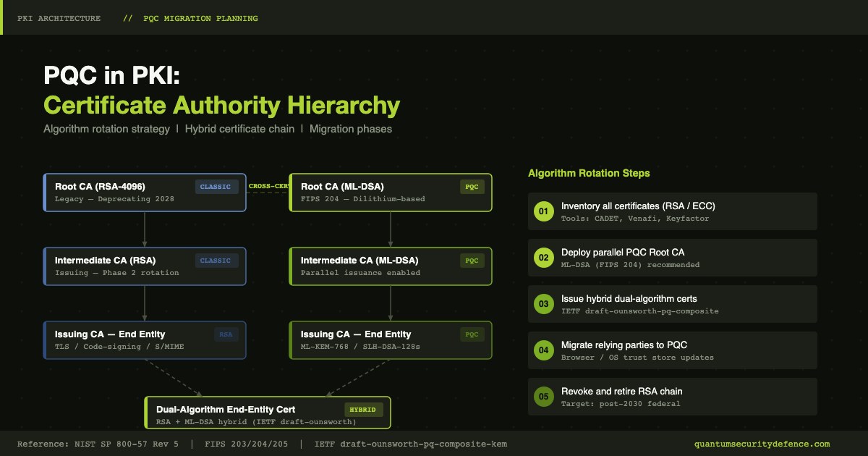Click the Intermediate CA (ML-DSA) node
This screenshot has height=456, width=868.
coord(391,266)
